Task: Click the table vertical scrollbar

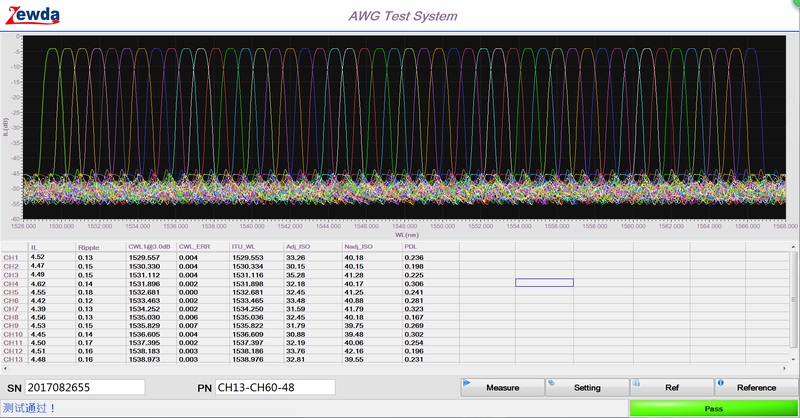Action: coord(793,301)
